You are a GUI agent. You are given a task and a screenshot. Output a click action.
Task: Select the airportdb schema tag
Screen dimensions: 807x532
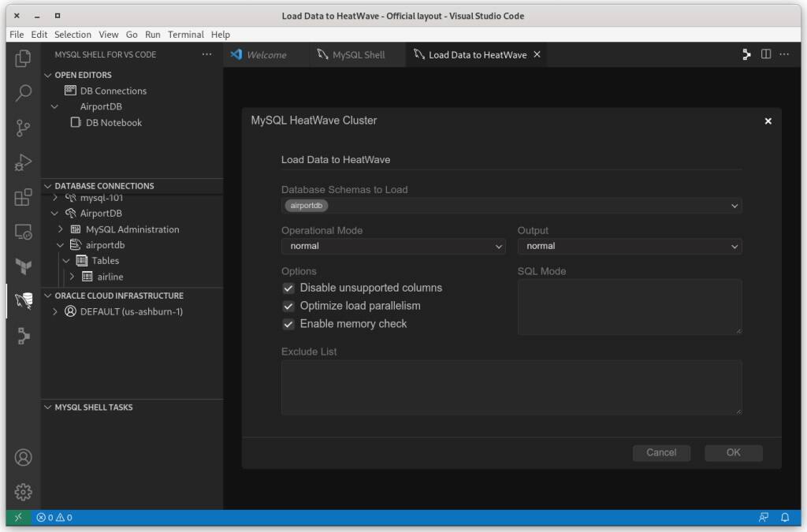click(307, 206)
